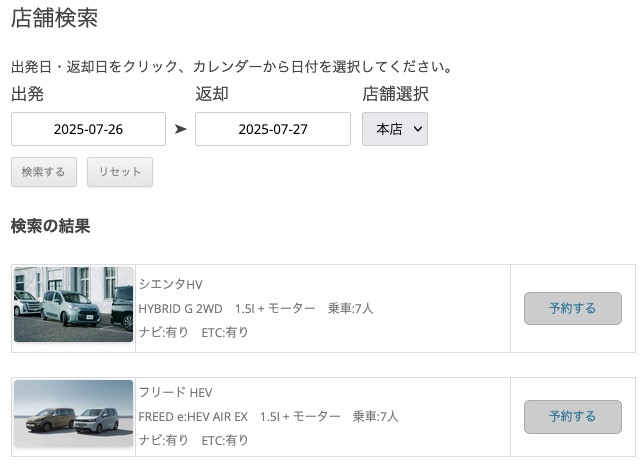Click the 出発 label above the date
This screenshot has width=644, height=468.
27,94
